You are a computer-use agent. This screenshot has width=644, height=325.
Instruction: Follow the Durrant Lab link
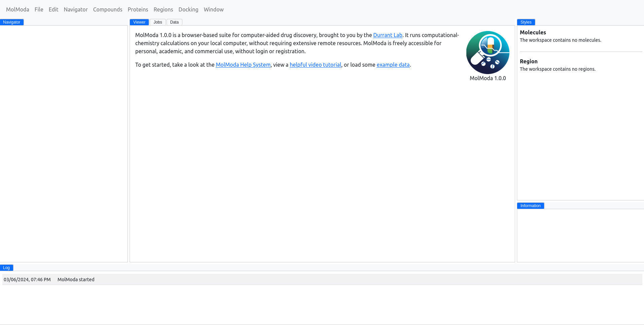point(388,35)
